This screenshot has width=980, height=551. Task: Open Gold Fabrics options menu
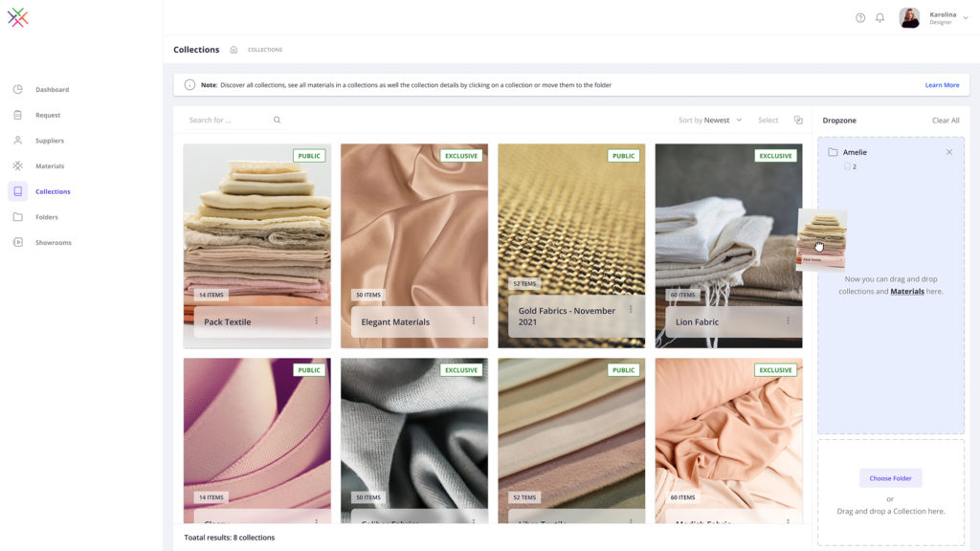click(631, 309)
